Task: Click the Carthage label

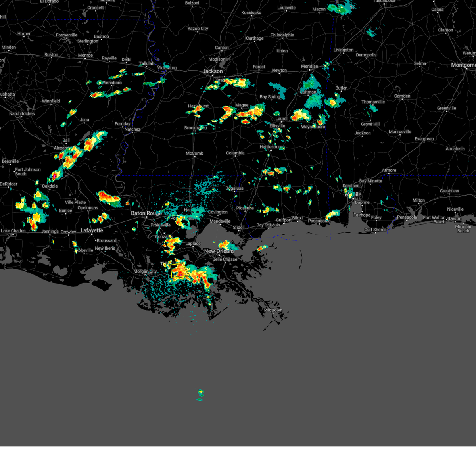Action: [x=255, y=38]
